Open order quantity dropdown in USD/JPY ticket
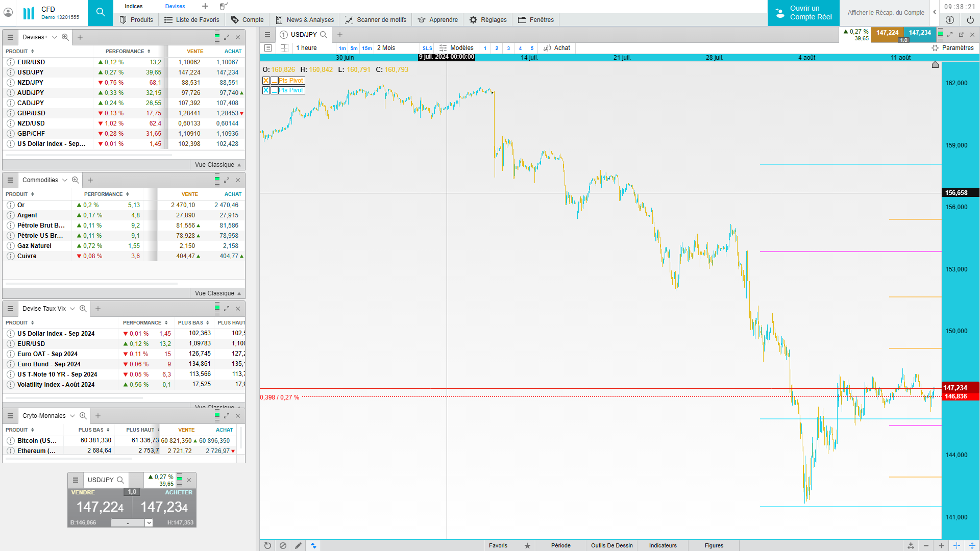The width and height of the screenshot is (980, 551). tap(149, 522)
